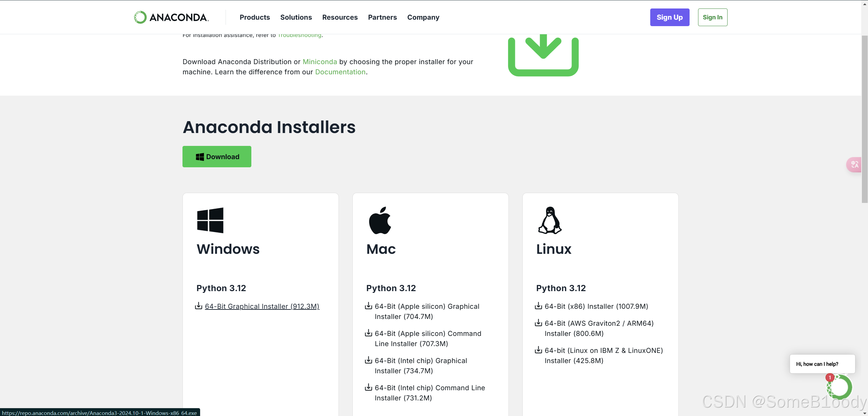Open the Partners menu
The width and height of the screenshot is (868, 416).
[x=382, y=17]
